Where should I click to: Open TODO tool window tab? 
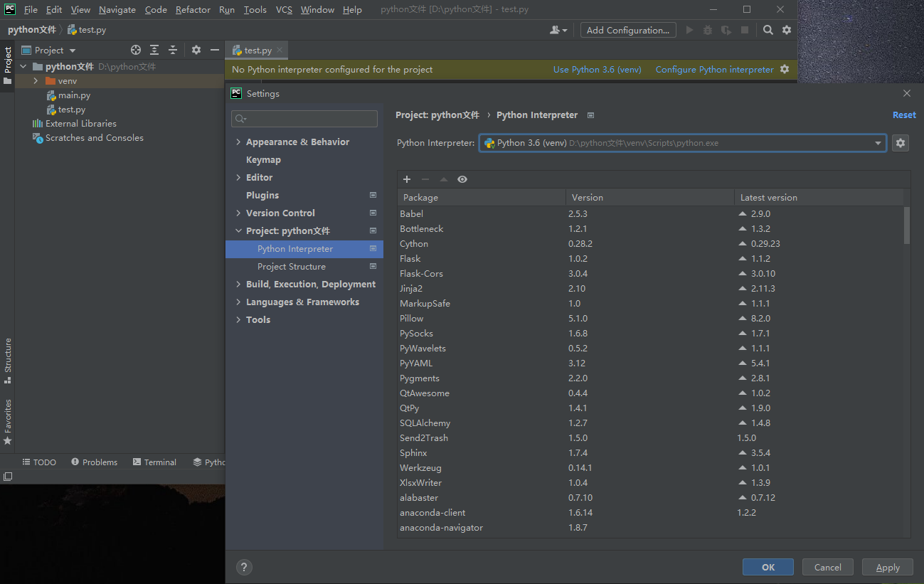(x=39, y=462)
